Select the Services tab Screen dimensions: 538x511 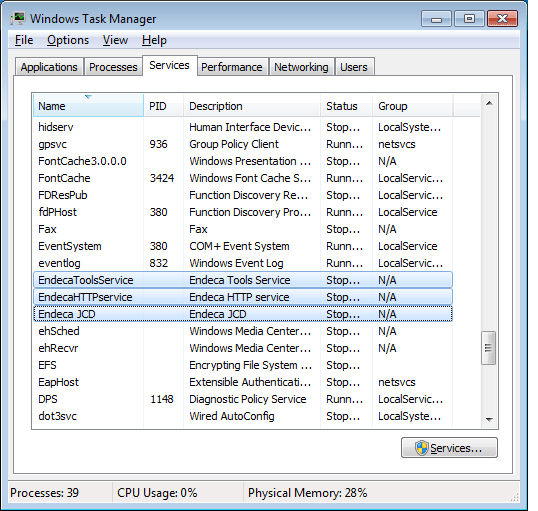169,65
